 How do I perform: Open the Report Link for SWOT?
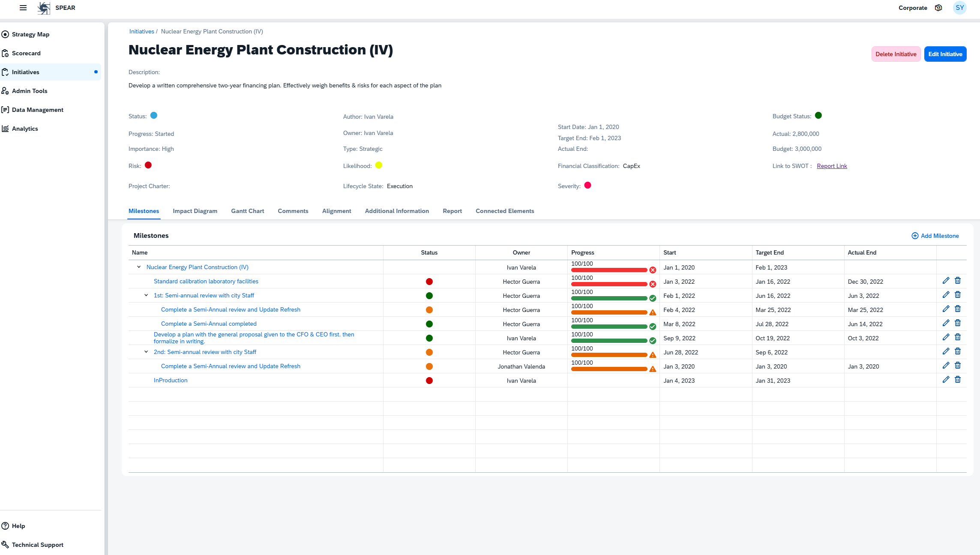click(832, 166)
